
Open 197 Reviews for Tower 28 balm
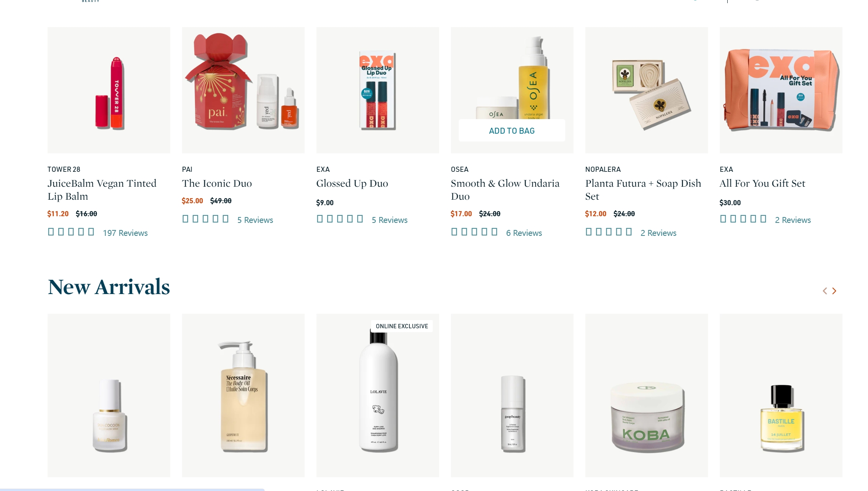[x=125, y=233]
